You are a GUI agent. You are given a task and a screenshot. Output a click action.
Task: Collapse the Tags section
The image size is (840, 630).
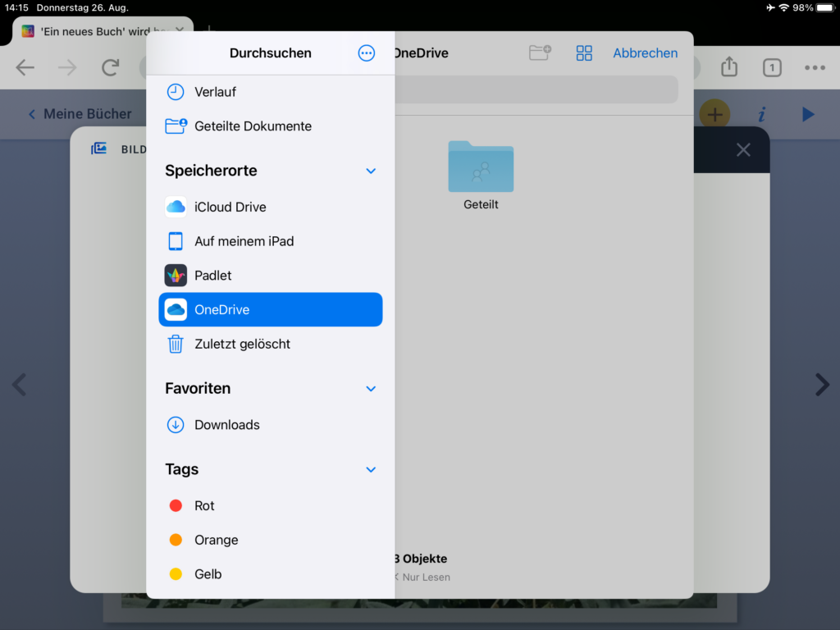[371, 470]
